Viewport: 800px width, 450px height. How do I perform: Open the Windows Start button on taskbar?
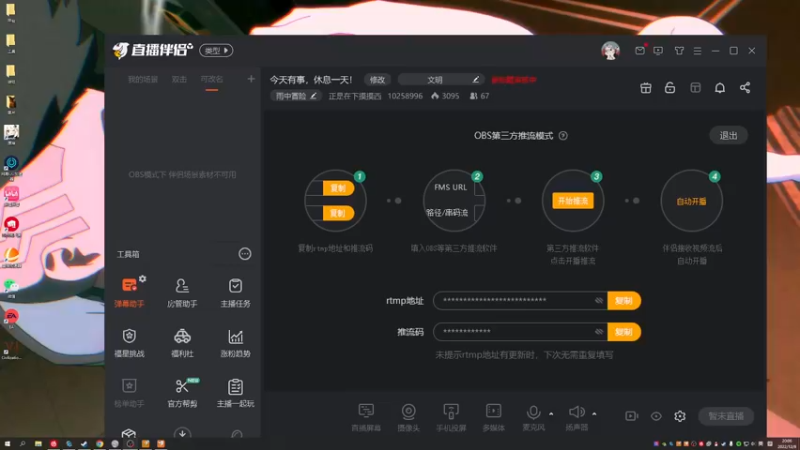(x=7, y=444)
